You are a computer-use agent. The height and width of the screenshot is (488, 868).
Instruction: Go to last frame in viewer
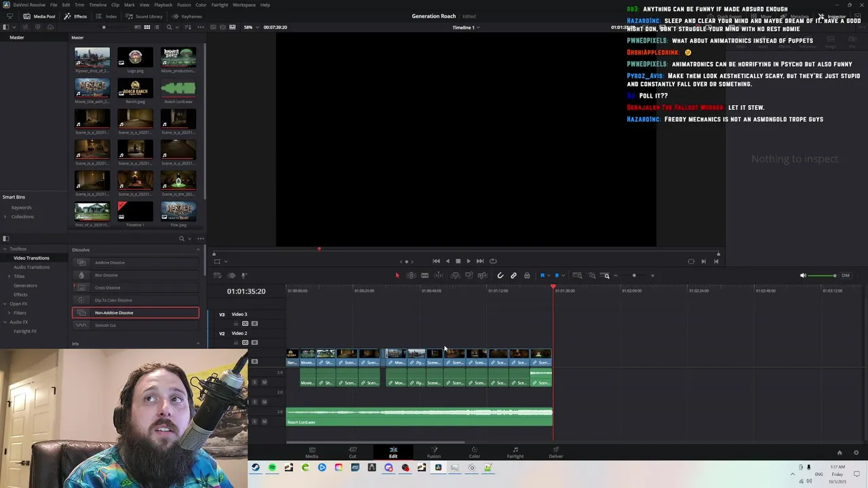(x=480, y=261)
